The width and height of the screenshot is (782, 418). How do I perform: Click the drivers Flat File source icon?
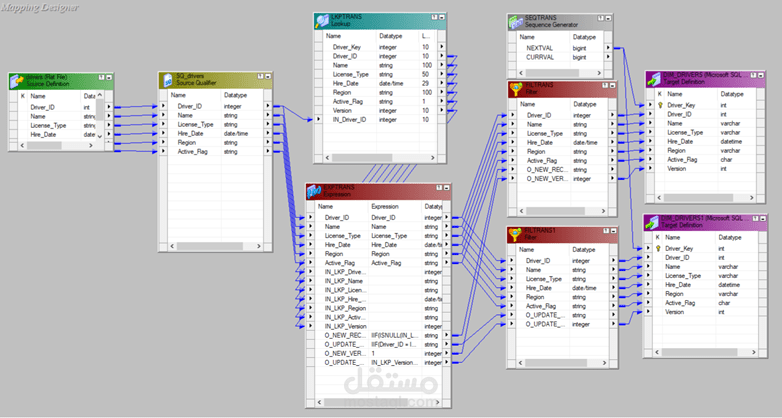[17, 81]
